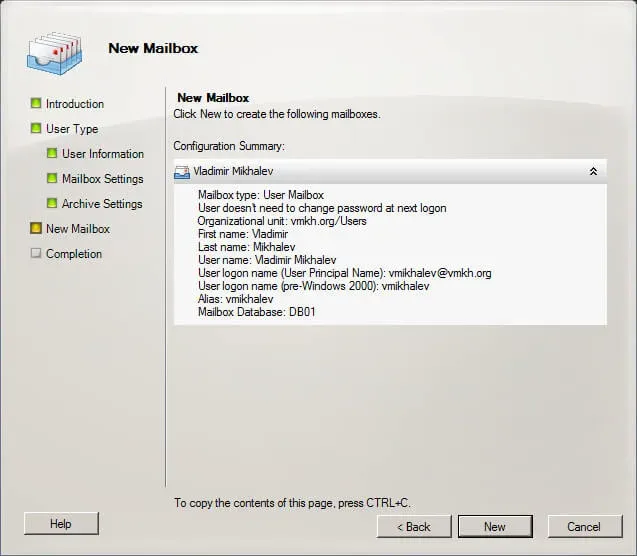Click green status icon next to User Information
Viewport: 637px width, 556px height.
point(52,153)
